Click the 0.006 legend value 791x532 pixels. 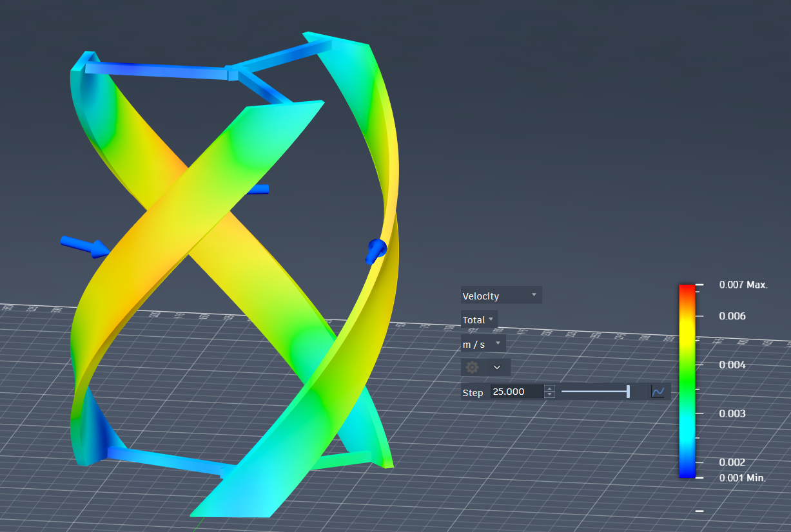click(x=732, y=316)
